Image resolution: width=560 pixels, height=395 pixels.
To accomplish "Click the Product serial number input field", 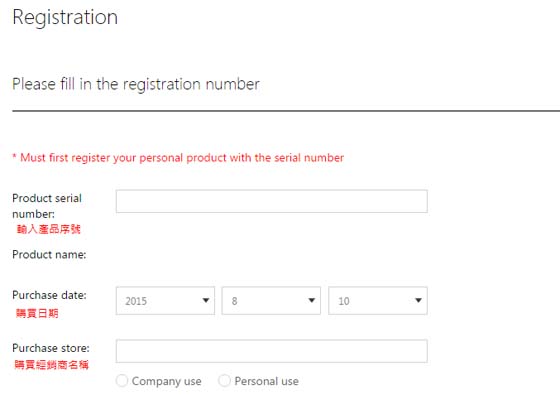I will click(x=271, y=201).
